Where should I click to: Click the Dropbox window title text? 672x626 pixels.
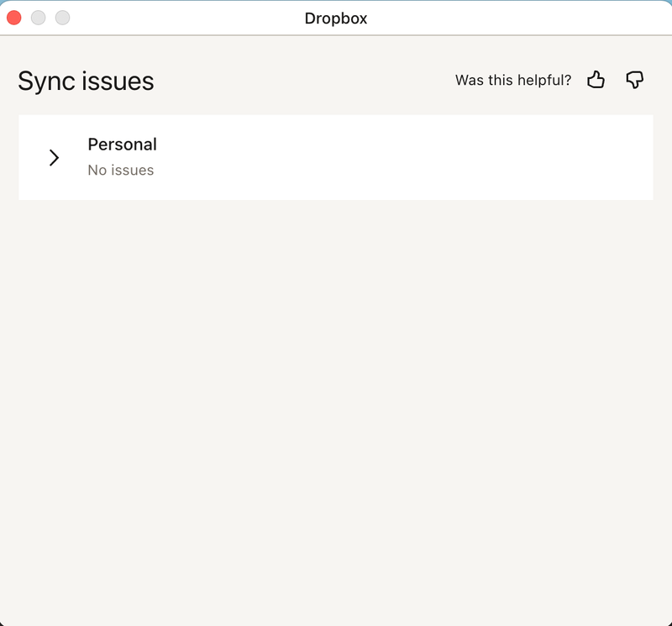click(x=335, y=18)
